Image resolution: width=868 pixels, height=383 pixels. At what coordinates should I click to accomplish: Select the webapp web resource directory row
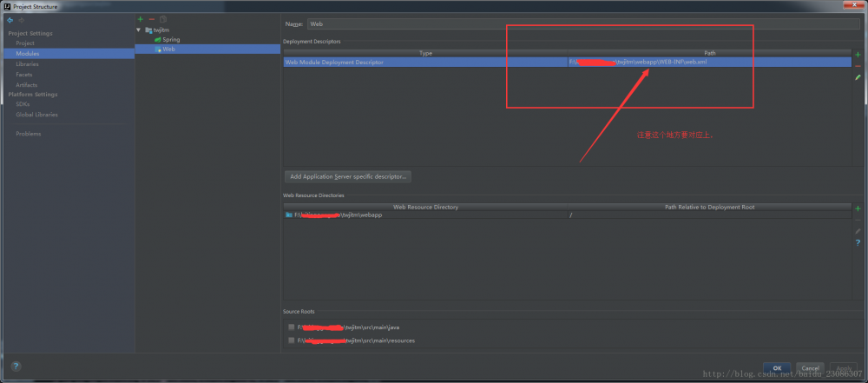(x=568, y=215)
